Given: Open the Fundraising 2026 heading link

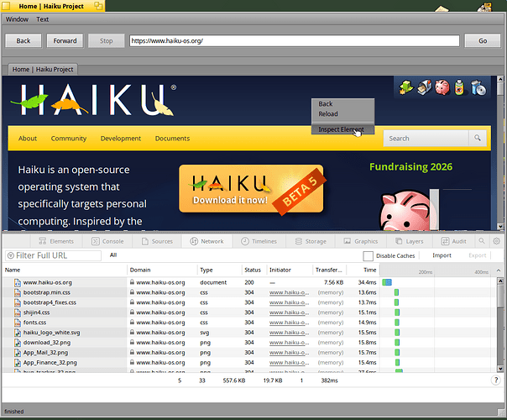Looking at the screenshot, I should 410,167.
